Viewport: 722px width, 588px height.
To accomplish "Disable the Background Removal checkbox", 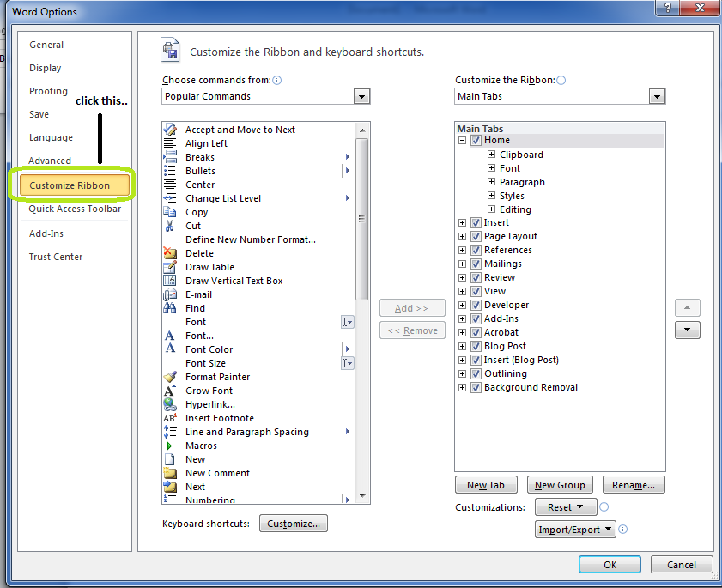I will pyautogui.click(x=476, y=387).
